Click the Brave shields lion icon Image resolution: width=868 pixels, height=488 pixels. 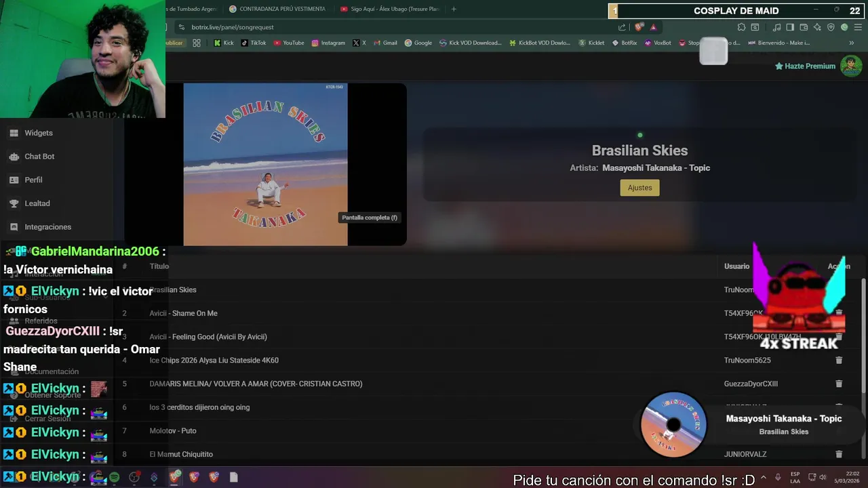[x=639, y=27]
